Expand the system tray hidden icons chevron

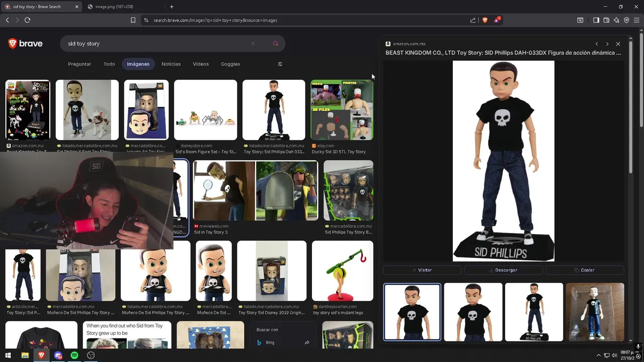pos(599,355)
